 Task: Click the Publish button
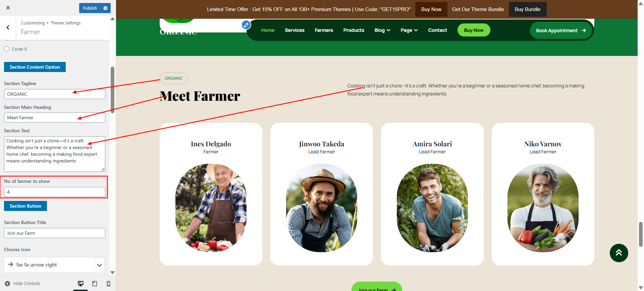point(90,8)
